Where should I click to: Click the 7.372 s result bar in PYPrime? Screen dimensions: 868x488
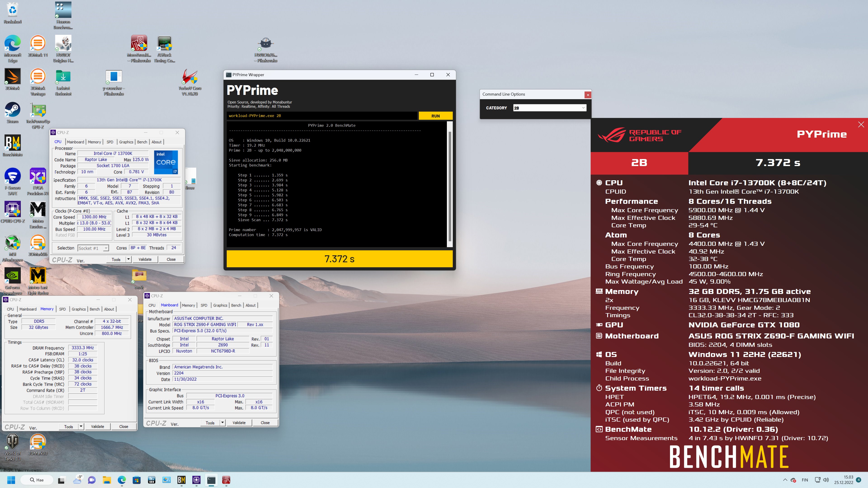pyautogui.click(x=339, y=259)
